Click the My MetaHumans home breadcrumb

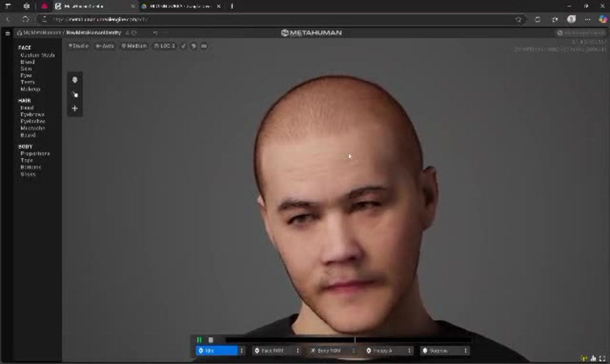click(40, 33)
